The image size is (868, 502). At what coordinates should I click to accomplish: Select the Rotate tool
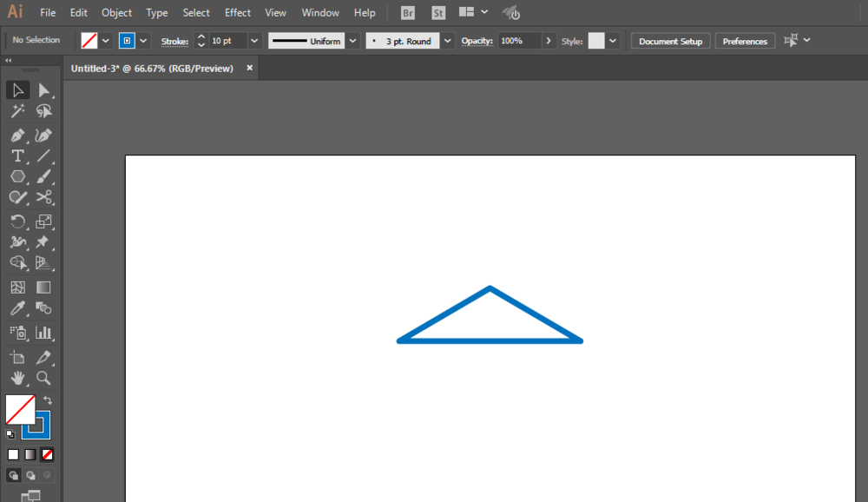(x=17, y=221)
